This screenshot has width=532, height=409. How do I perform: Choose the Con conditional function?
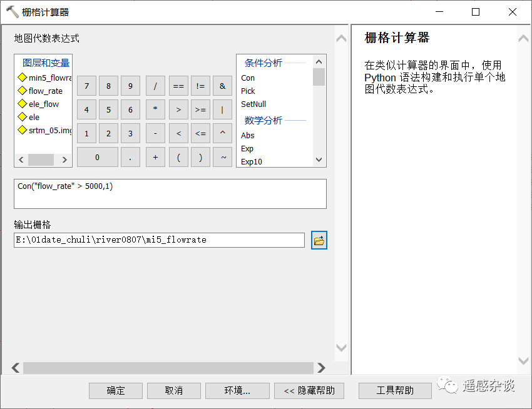248,78
